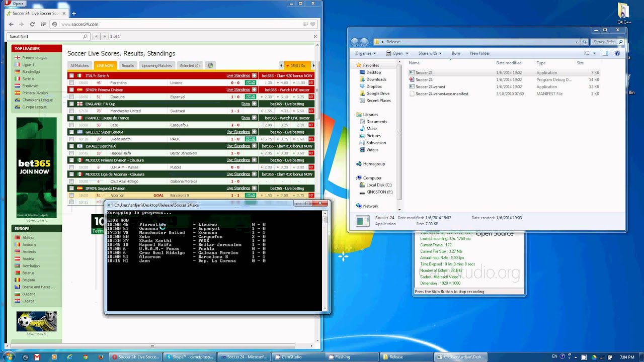Image resolution: width=644 pixels, height=362 pixels.
Task: Check the Sete vs Carquefou match checkbox
Action: [x=71, y=125]
